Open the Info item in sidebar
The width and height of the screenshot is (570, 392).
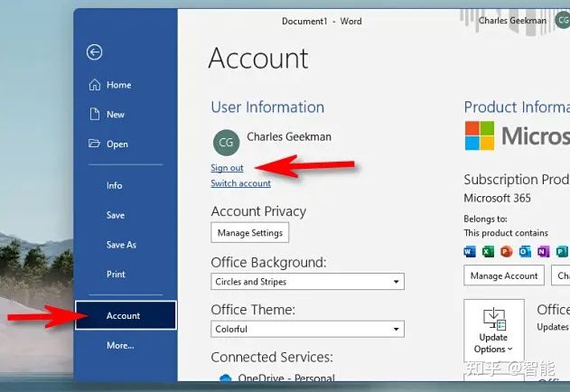pos(114,185)
